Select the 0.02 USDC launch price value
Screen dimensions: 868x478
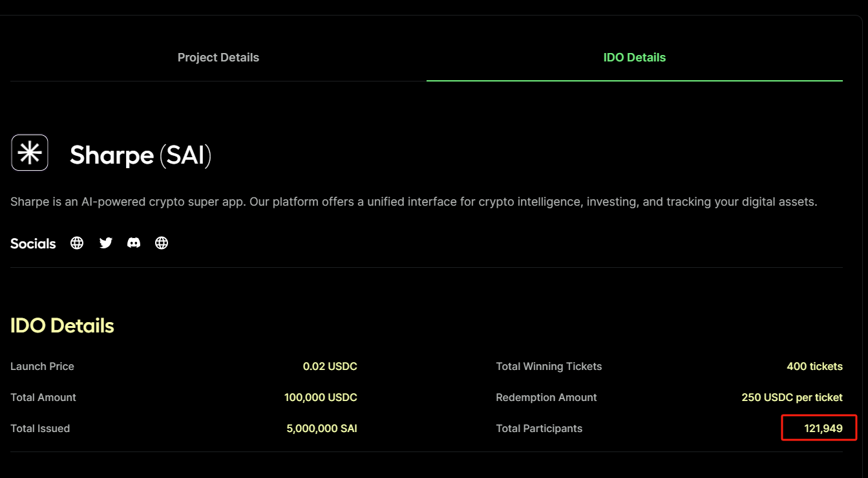point(330,366)
